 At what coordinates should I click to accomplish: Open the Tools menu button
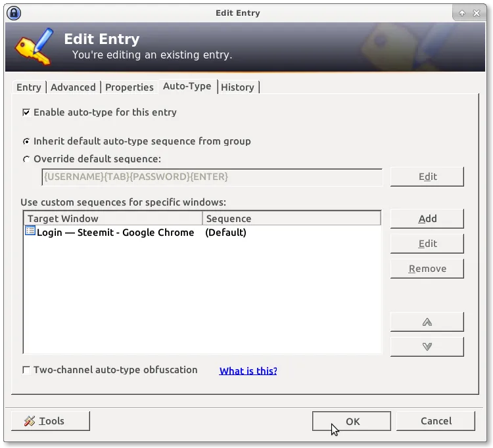[x=51, y=421]
